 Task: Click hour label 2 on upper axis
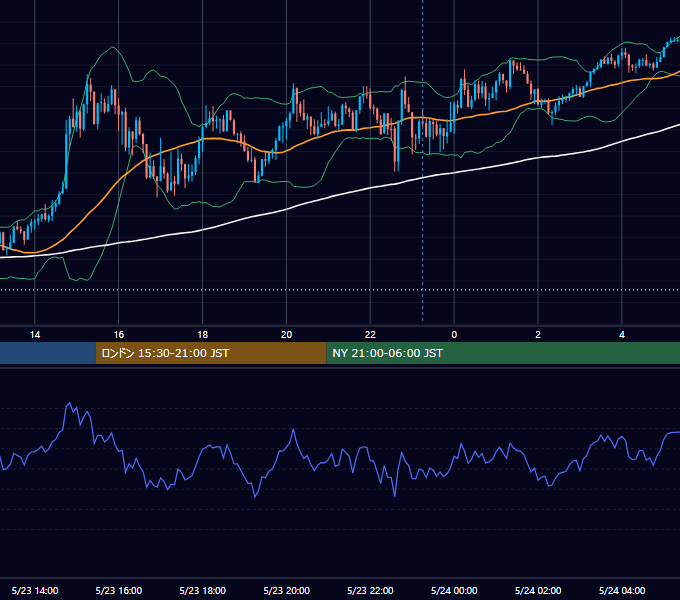538,335
